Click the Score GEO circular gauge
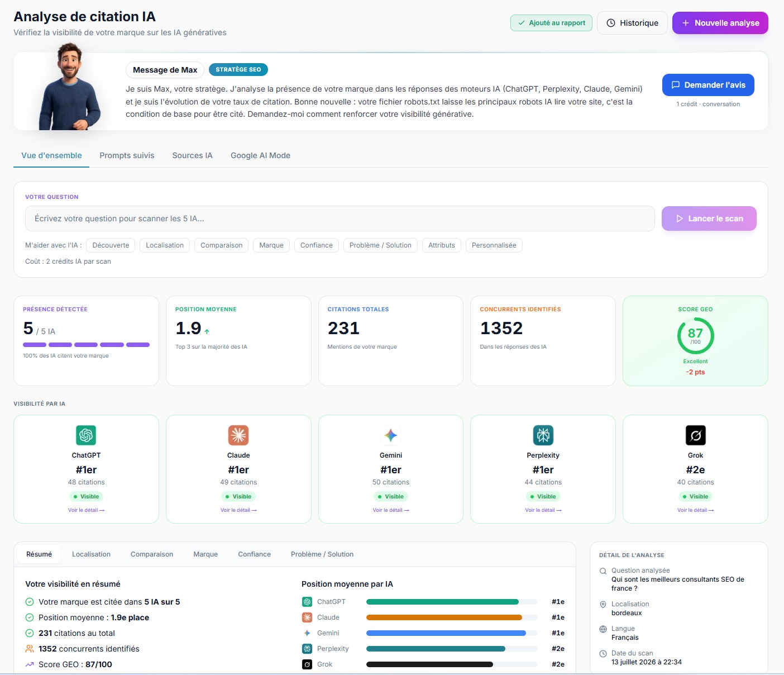Viewport: 784px width, 675px height. (x=695, y=336)
